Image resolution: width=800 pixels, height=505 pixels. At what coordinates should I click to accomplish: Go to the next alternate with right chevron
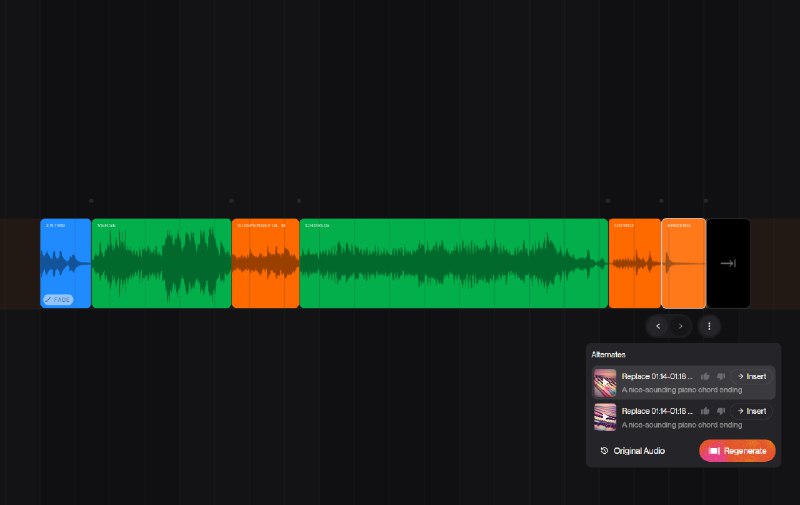681,326
